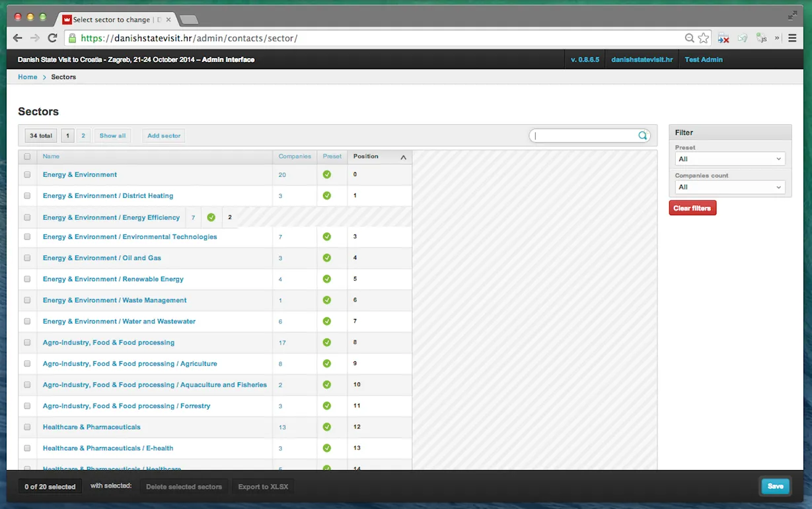Screen dimensions: 812x509
Task: Click the search magnifier icon in the sectors search box
Action: (x=642, y=136)
